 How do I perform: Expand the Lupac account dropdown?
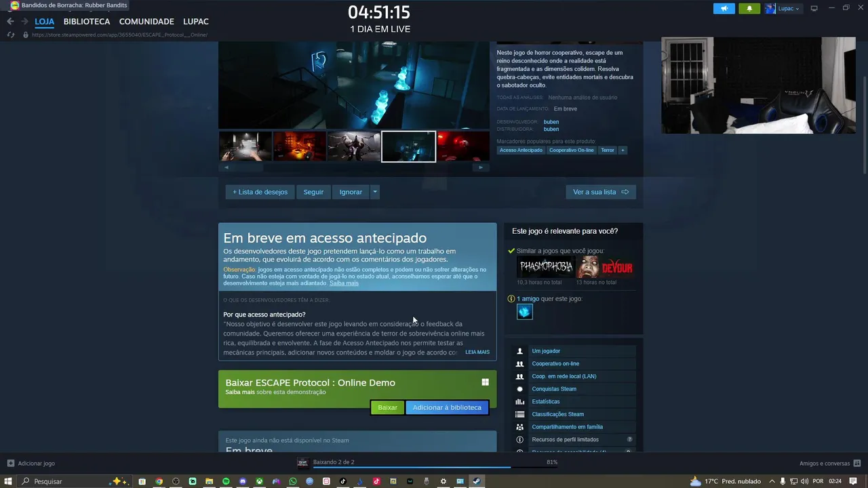coord(783,8)
